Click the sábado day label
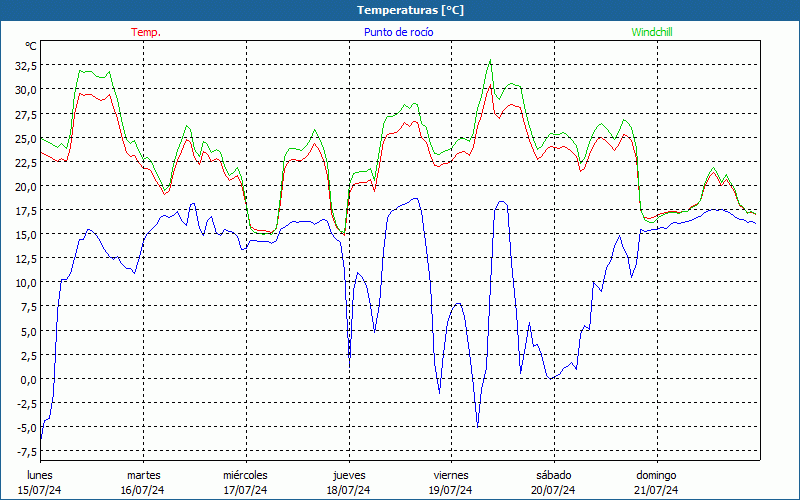 (x=554, y=475)
